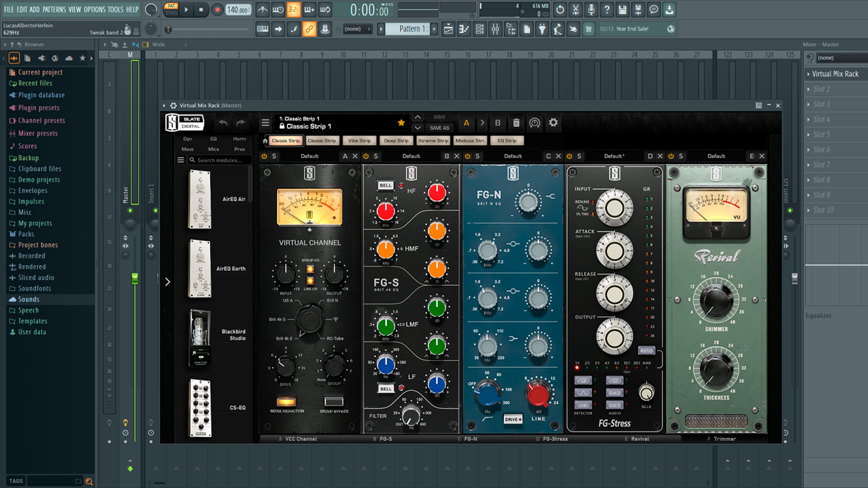Expand the Packs folder in browser
868x488 pixels.
(26, 234)
